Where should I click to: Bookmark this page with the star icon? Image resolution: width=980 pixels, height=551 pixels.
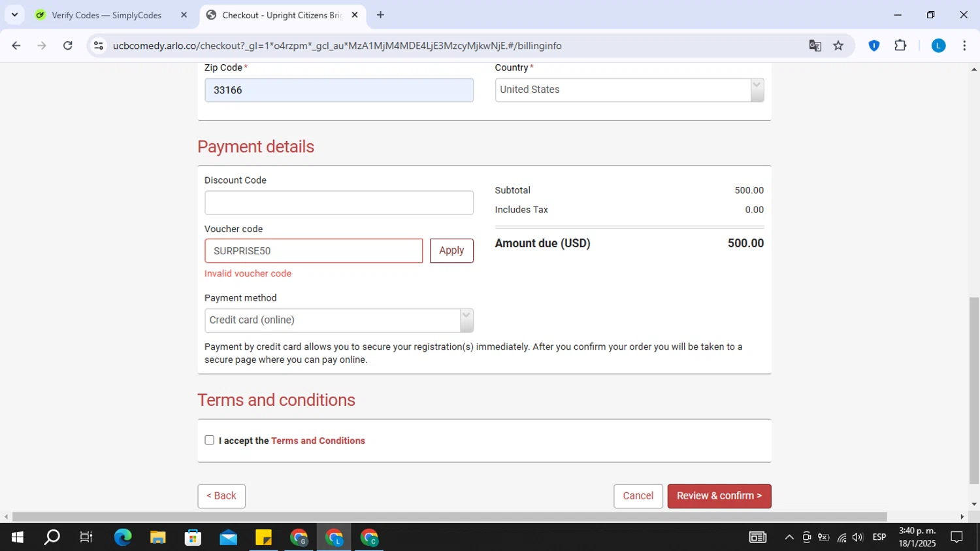click(x=839, y=46)
